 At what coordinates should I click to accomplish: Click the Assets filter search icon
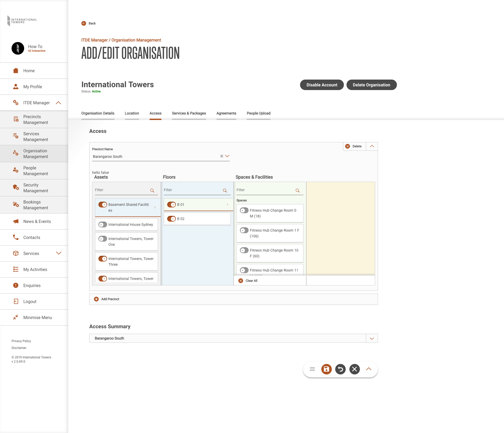152,191
